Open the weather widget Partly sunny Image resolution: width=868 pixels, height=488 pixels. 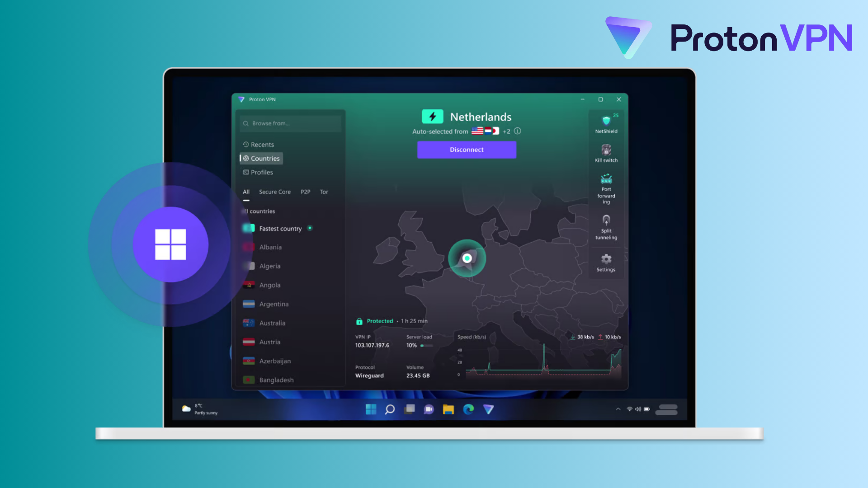(x=200, y=409)
